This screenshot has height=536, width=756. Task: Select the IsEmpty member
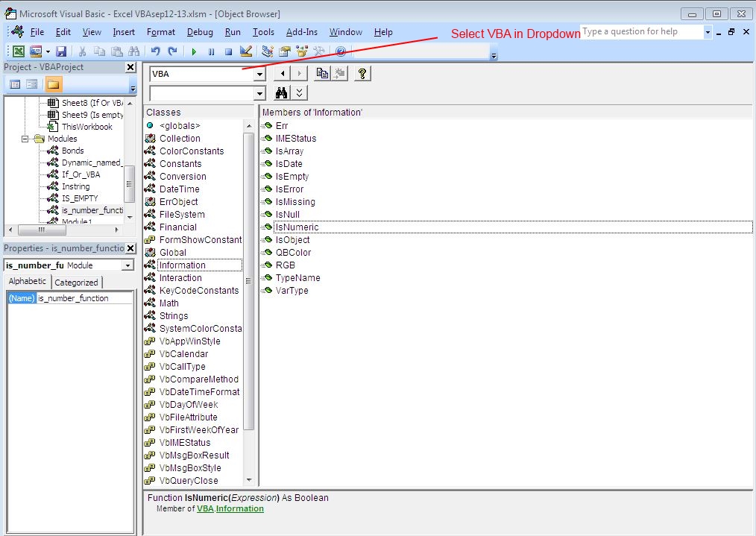pos(292,177)
